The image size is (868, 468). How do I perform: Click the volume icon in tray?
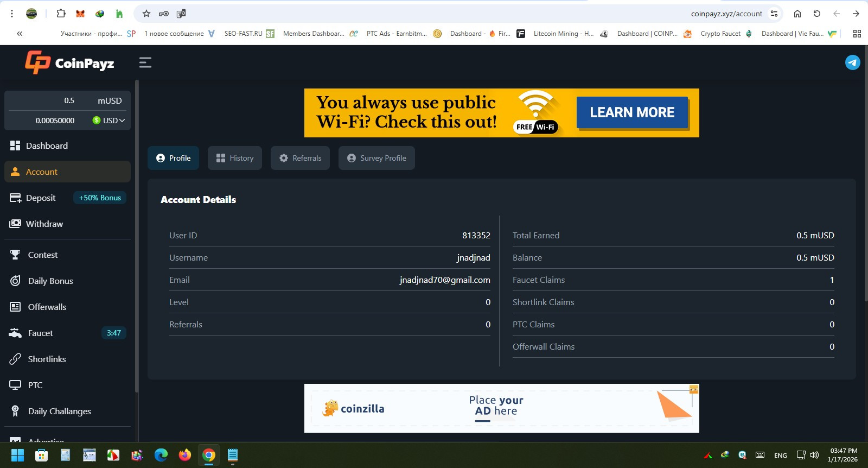pyautogui.click(x=814, y=455)
